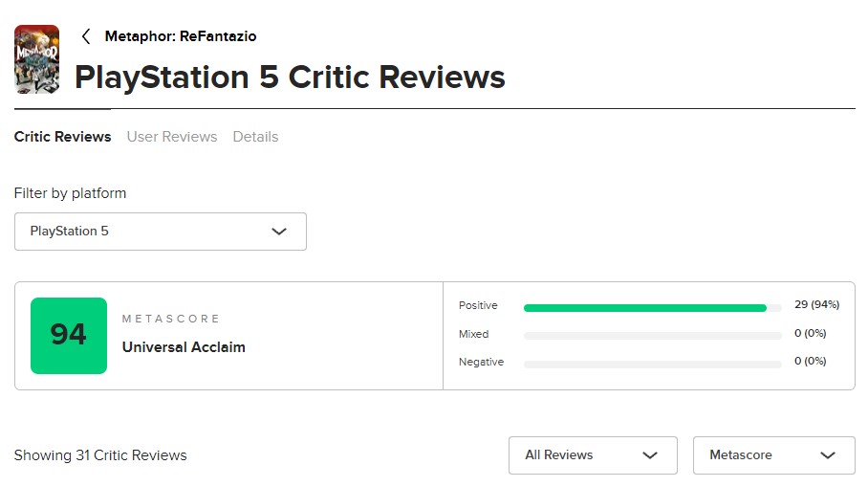
Task: Click the Positive label in score breakdown
Action: 478,305
